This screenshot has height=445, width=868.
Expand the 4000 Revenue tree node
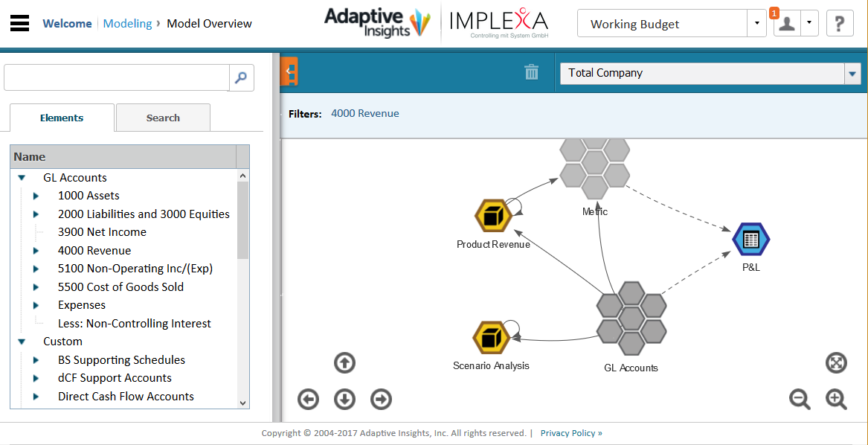tap(36, 251)
